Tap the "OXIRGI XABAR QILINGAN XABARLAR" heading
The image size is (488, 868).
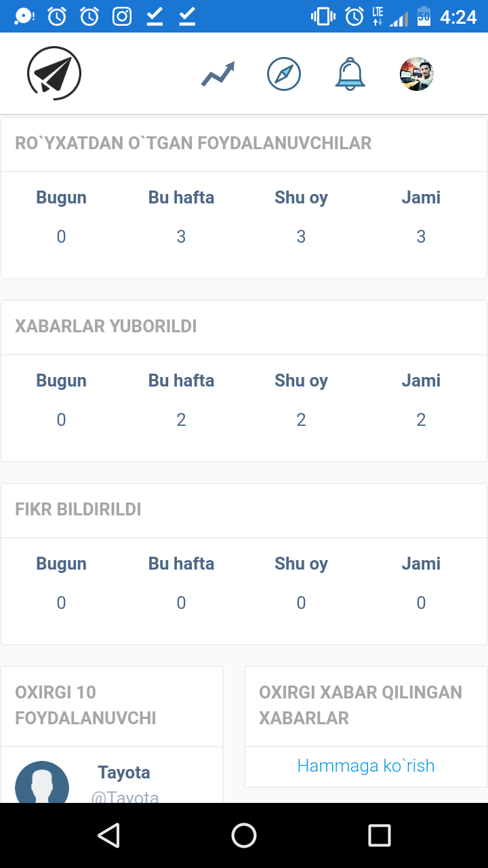361,705
